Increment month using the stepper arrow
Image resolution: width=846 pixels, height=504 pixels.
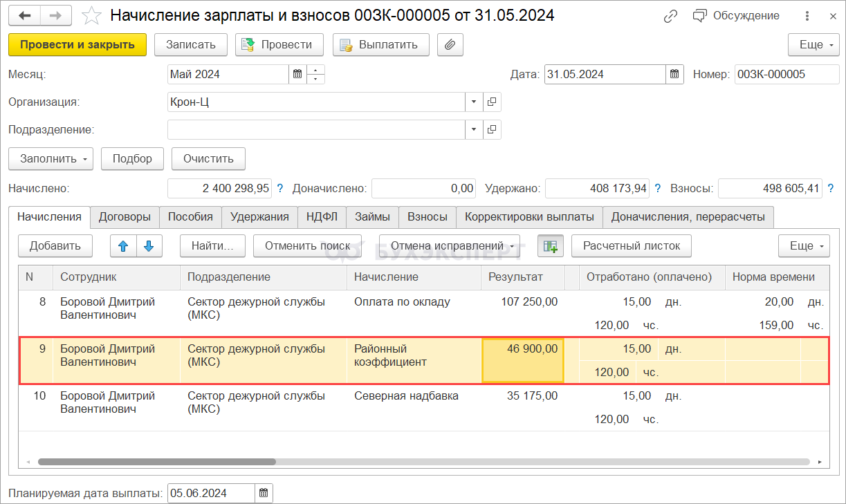[x=315, y=71]
